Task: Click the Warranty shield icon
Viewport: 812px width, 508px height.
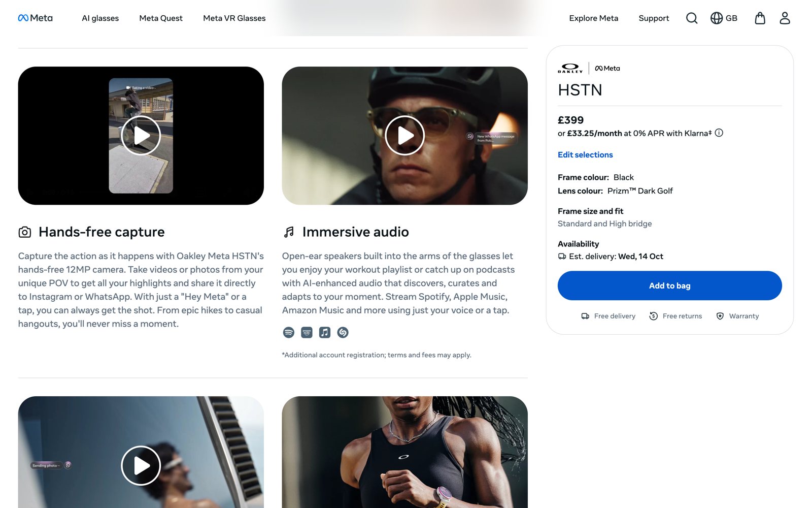Action: click(720, 316)
